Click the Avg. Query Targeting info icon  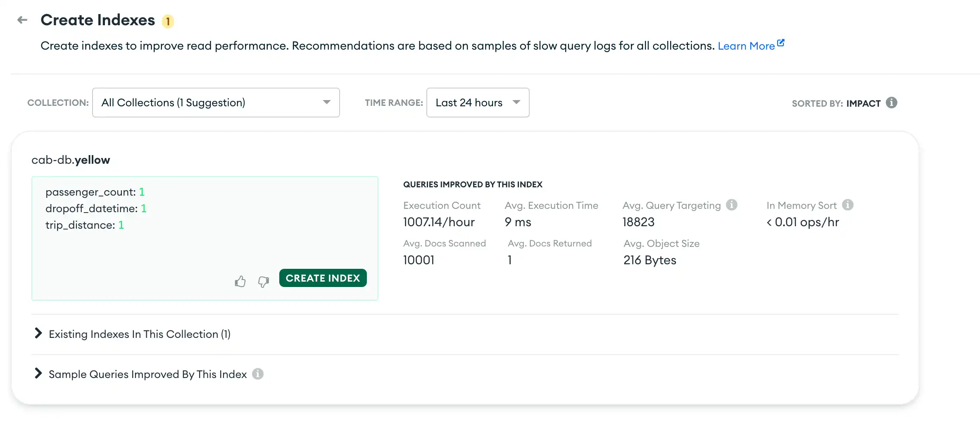[732, 204]
